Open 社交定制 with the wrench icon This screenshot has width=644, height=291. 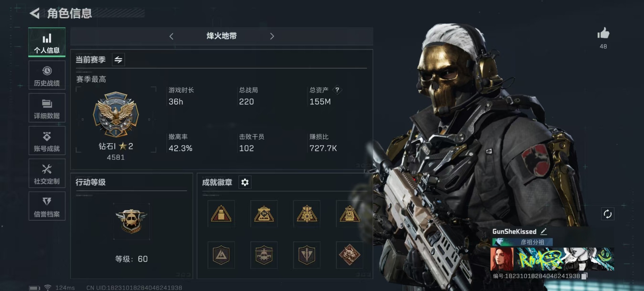pos(47,174)
